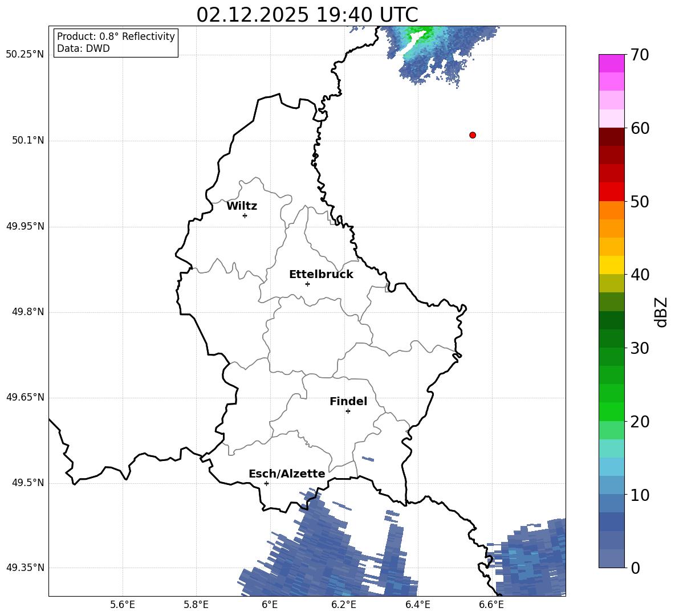Click the 6°E longitude label
The width and height of the screenshot is (675, 616).
coord(270,605)
